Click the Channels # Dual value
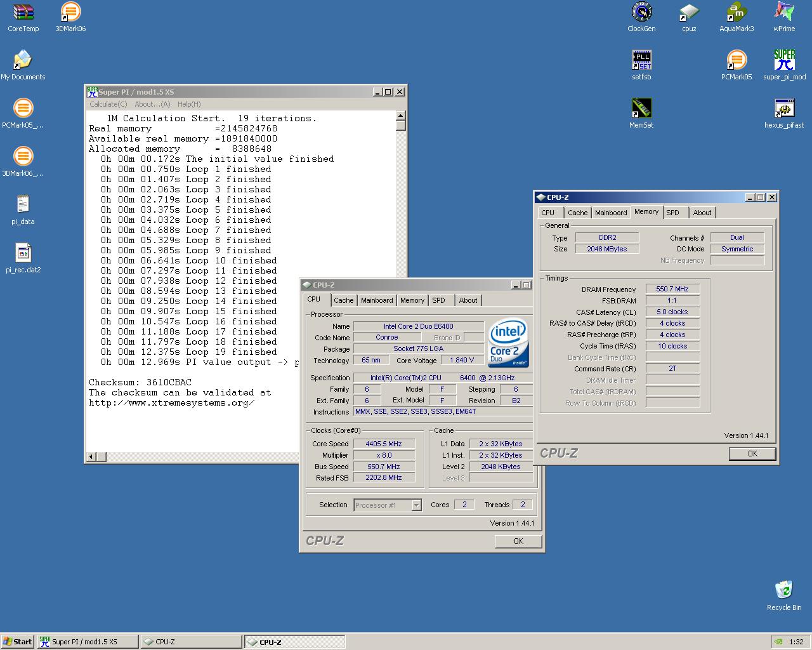812x650 pixels. point(737,237)
